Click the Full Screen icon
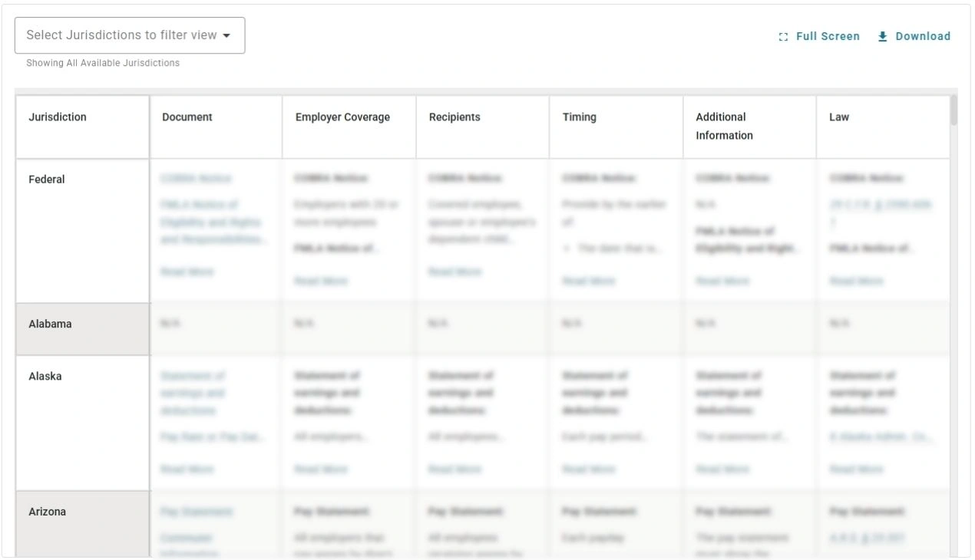 (783, 36)
